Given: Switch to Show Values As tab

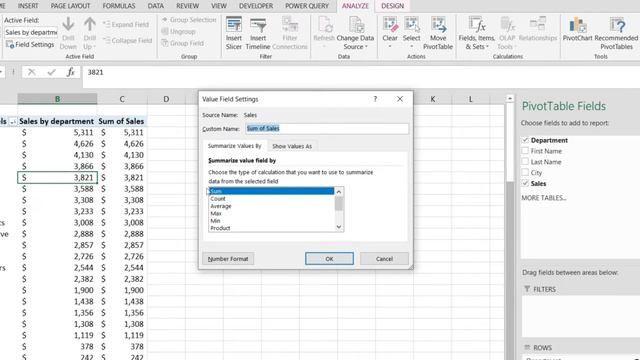Looking at the screenshot, I should point(292,146).
